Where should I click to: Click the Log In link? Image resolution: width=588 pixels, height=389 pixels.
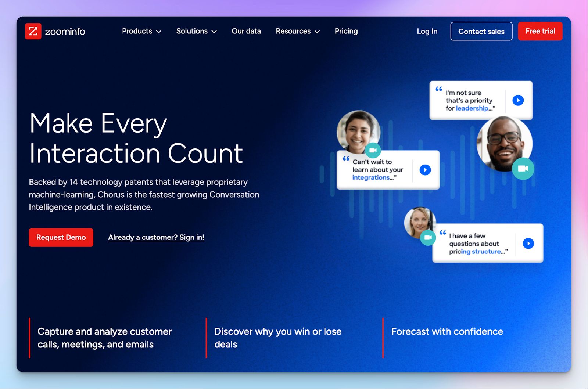point(427,31)
